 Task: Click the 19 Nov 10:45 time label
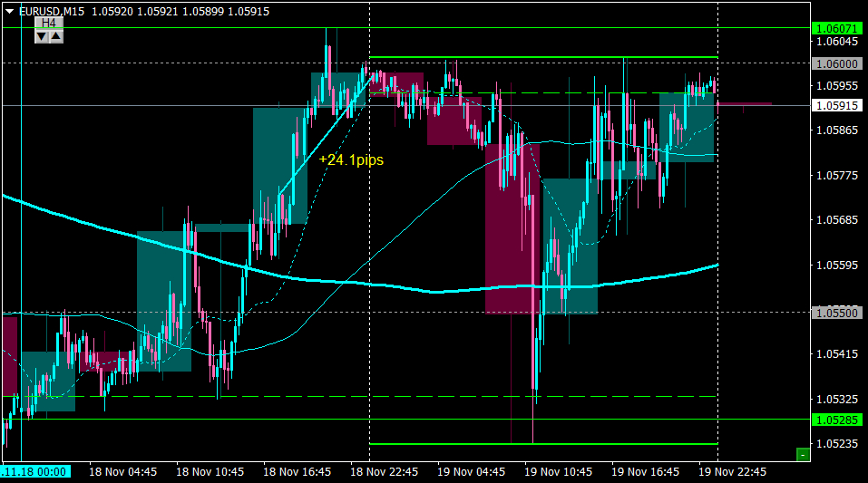coord(559,472)
